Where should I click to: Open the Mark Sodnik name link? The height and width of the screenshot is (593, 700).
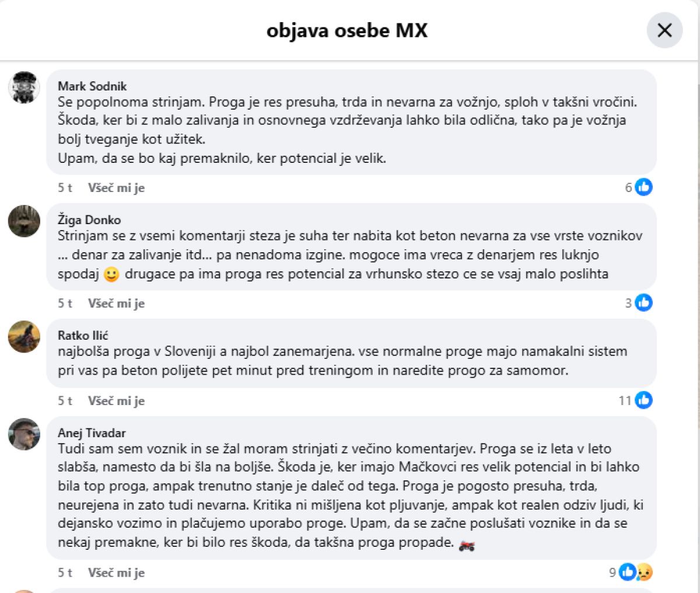click(x=92, y=86)
